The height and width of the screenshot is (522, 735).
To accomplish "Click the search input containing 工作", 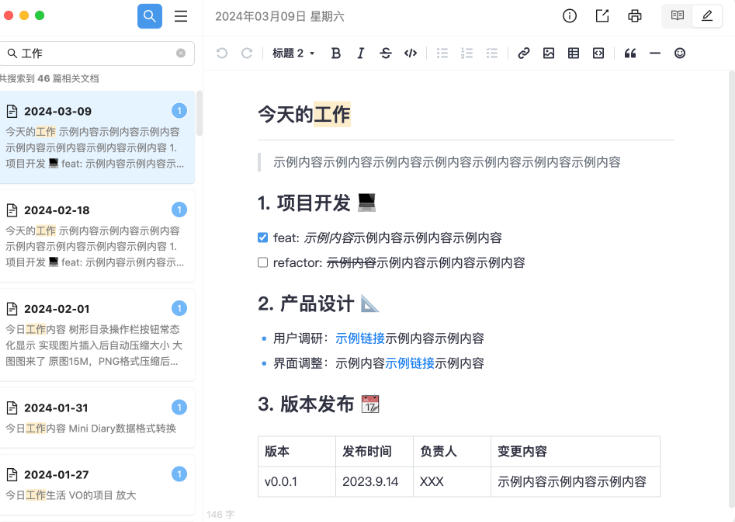I will coord(97,53).
